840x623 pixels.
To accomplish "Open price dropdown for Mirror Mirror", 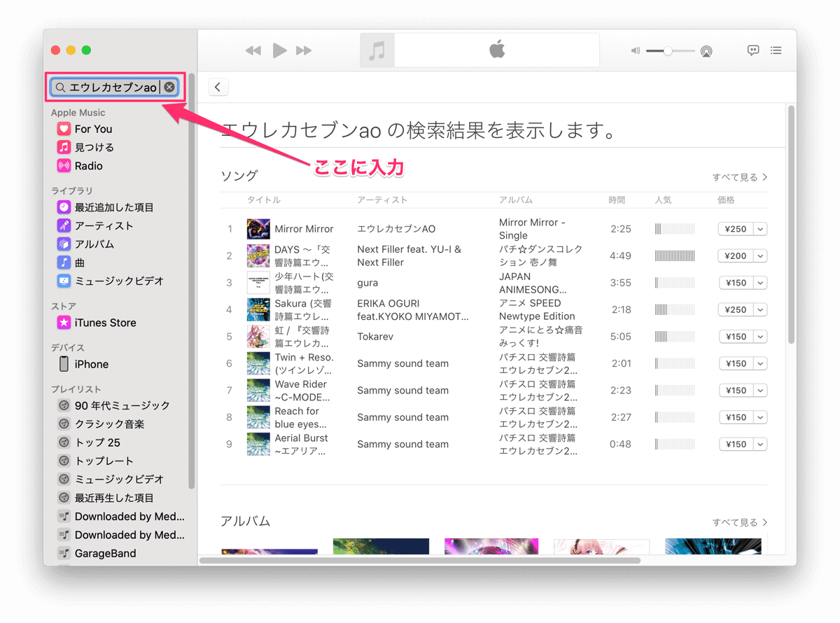I will pos(760,229).
